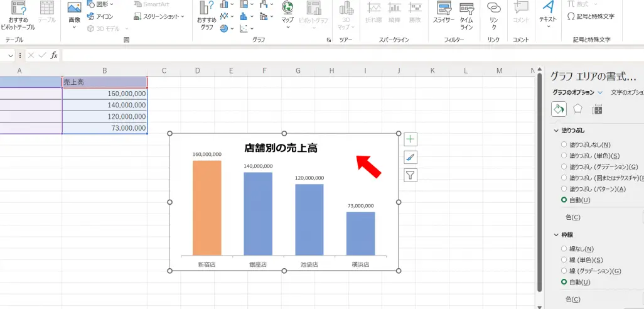Viewport: 644px width, 309px height.
Task: Click the chart elements plus button
Action: coord(411,139)
